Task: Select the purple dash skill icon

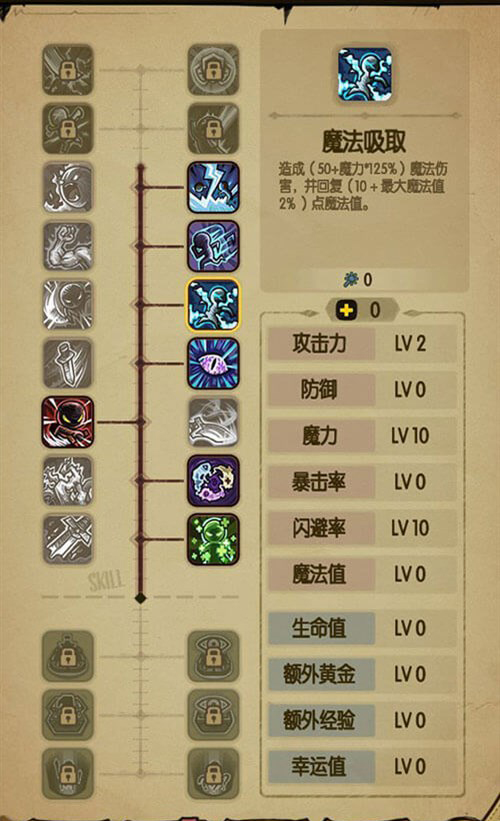Action: point(214,246)
